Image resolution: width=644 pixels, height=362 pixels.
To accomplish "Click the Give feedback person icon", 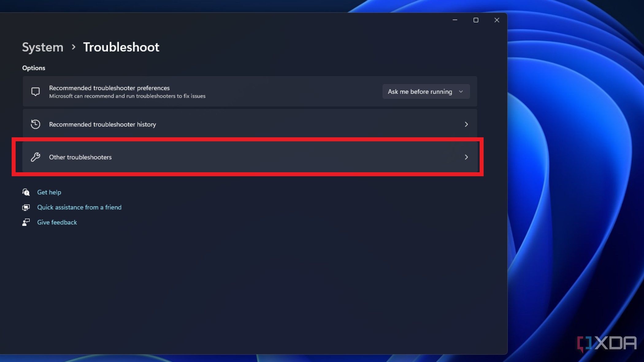I will click(x=25, y=222).
